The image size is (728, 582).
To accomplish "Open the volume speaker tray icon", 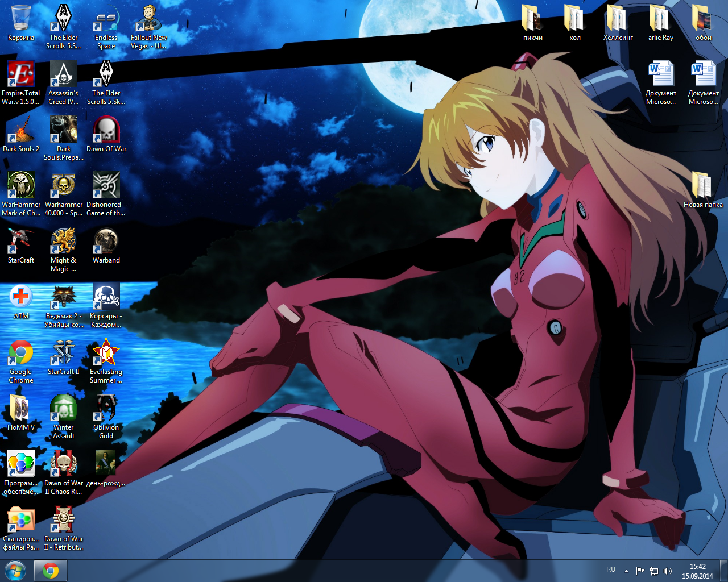I will tap(668, 571).
